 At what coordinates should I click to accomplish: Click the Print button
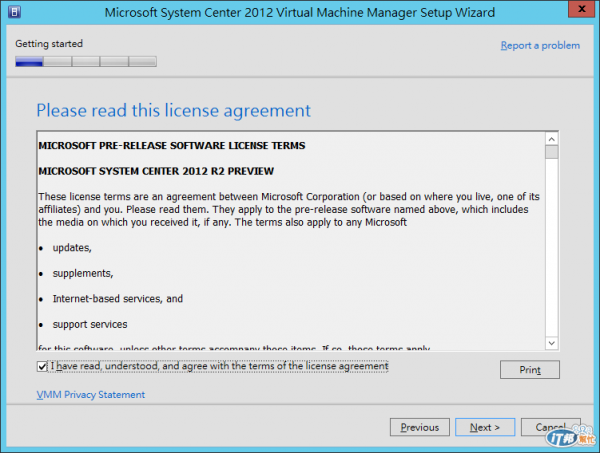click(x=530, y=370)
